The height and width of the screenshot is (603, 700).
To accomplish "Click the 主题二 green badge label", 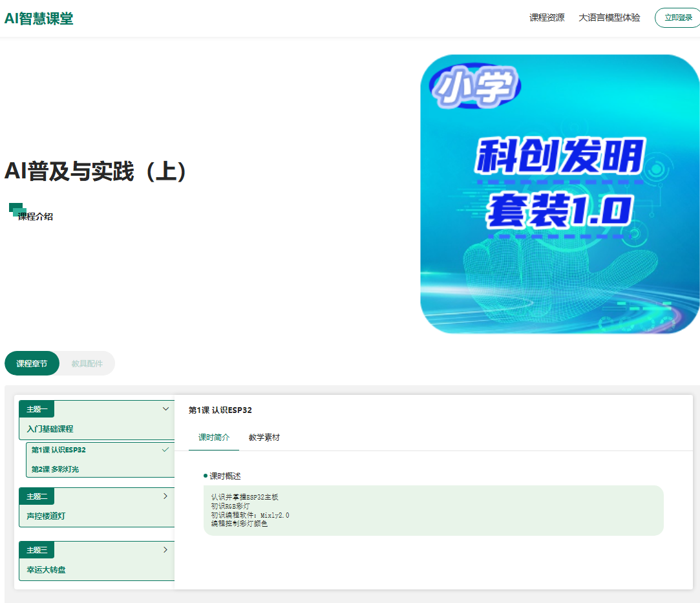I will pyautogui.click(x=37, y=496).
